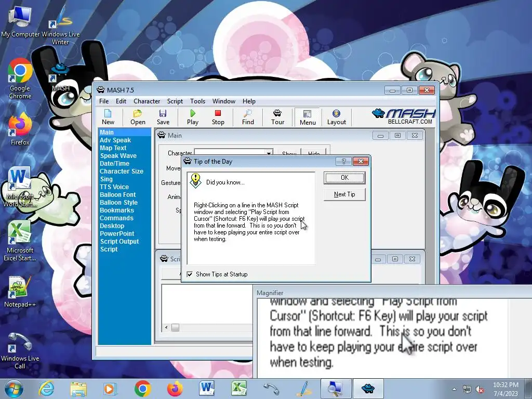Viewport: 532px width, 399px height.
Task: Click the MASH Bellcraft.com logo
Action: click(403, 117)
